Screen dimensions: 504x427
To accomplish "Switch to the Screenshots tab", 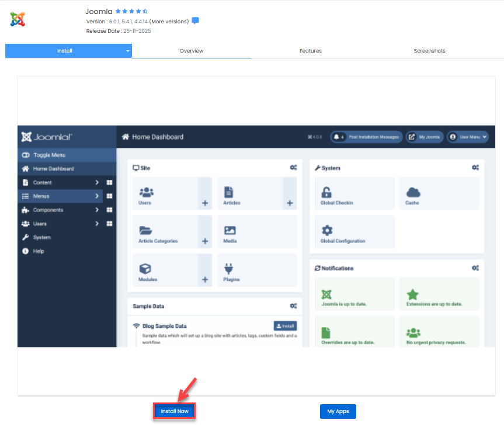I will (x=429, y=51).
